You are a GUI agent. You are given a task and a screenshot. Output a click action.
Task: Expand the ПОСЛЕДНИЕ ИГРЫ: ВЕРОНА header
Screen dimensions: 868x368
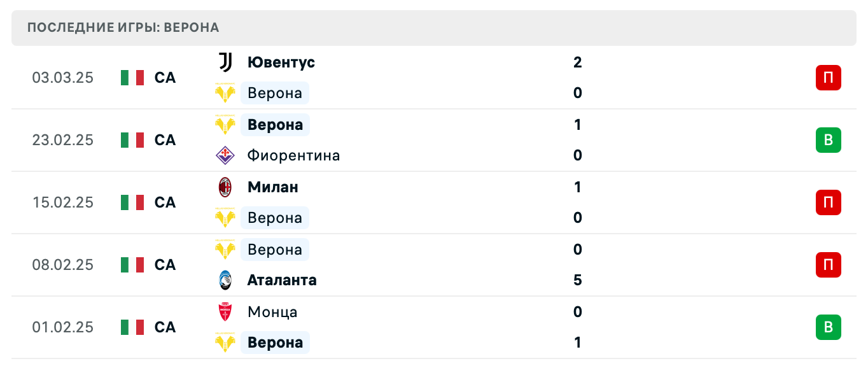[x=123, y=27]
